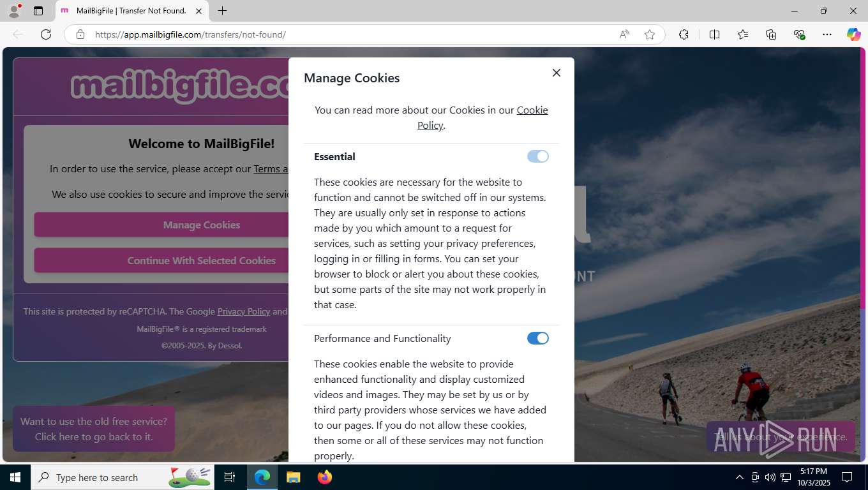Open Read Aloud in address bar

tap(624, 34)
